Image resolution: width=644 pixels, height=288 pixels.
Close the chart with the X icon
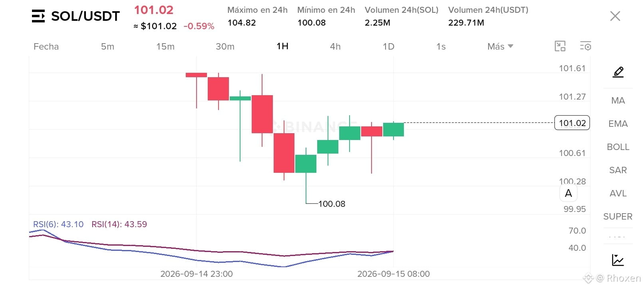(615, 16)
